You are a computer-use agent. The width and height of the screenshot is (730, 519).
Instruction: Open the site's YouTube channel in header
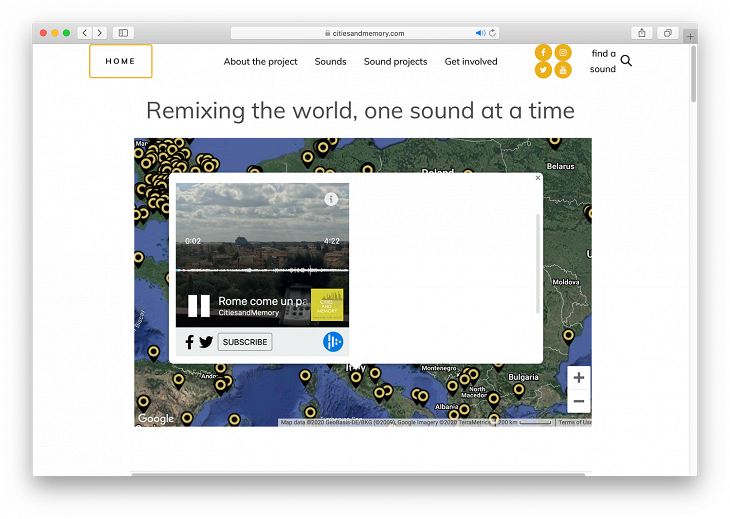pyautogui.click(x=563, y=70)
